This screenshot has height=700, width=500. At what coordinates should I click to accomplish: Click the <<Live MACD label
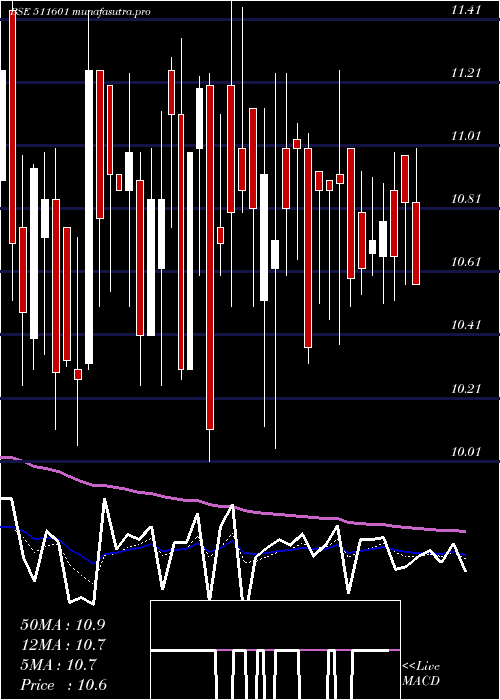[421, 674]
